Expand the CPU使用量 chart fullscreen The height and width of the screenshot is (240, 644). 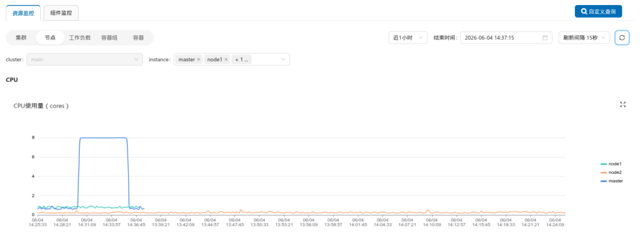click(623, 105)
